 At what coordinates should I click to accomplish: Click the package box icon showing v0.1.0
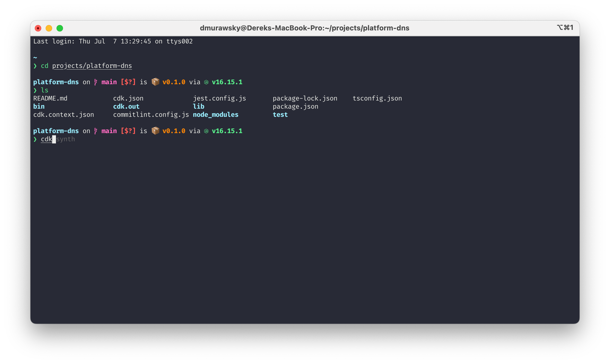(x=156, y=82)
